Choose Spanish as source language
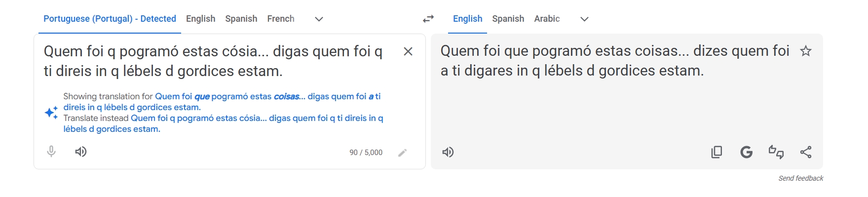 coord(241,19)
